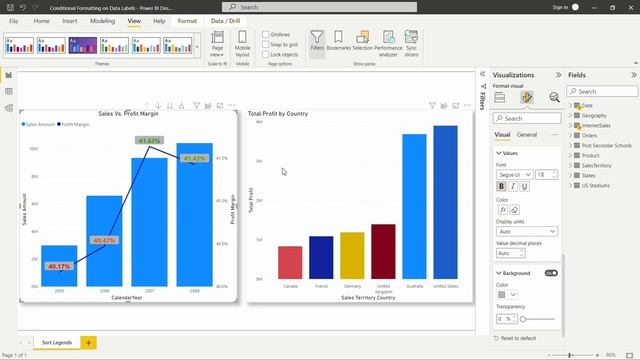This screenshot has width=640, height=360.
Task: Enable the Gridlines checkbox
Action: click(265, 34)
